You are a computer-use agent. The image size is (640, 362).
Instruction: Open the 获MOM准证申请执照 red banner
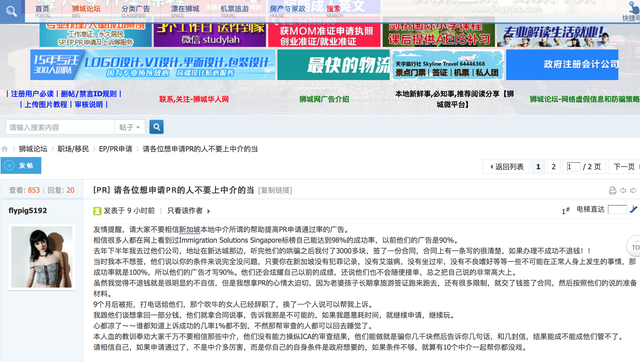point(324,35)
